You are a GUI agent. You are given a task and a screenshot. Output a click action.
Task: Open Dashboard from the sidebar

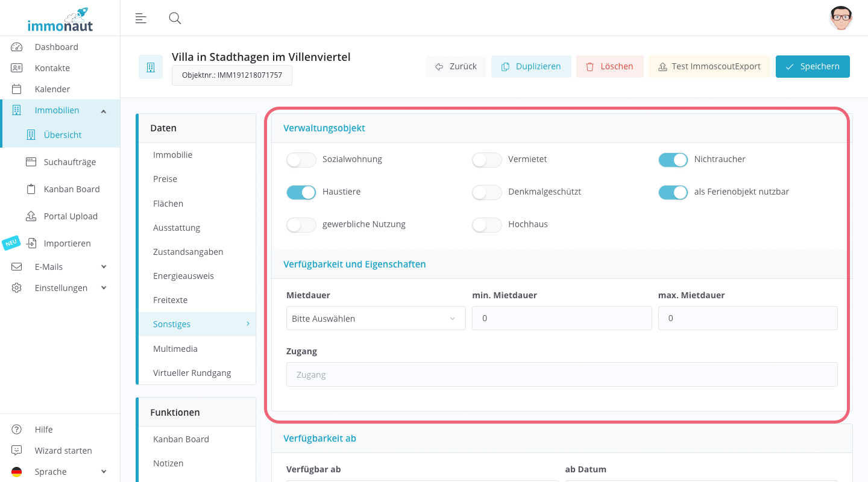pos(56,47)
